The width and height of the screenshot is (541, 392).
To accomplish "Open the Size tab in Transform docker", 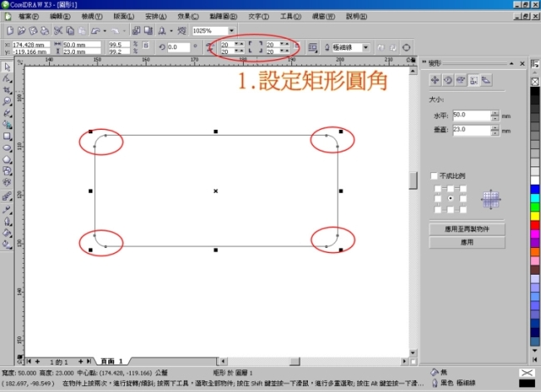I will point(474,81).
